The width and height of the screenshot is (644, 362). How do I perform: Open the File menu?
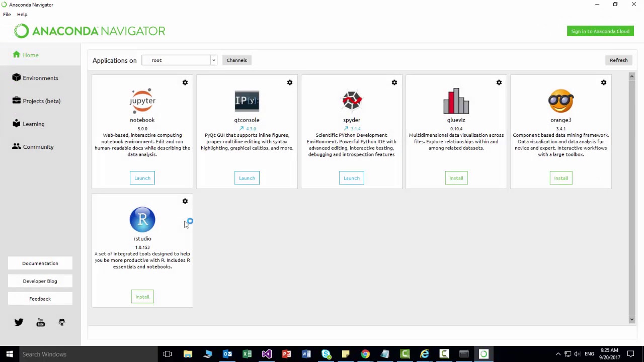click(7, 15)
